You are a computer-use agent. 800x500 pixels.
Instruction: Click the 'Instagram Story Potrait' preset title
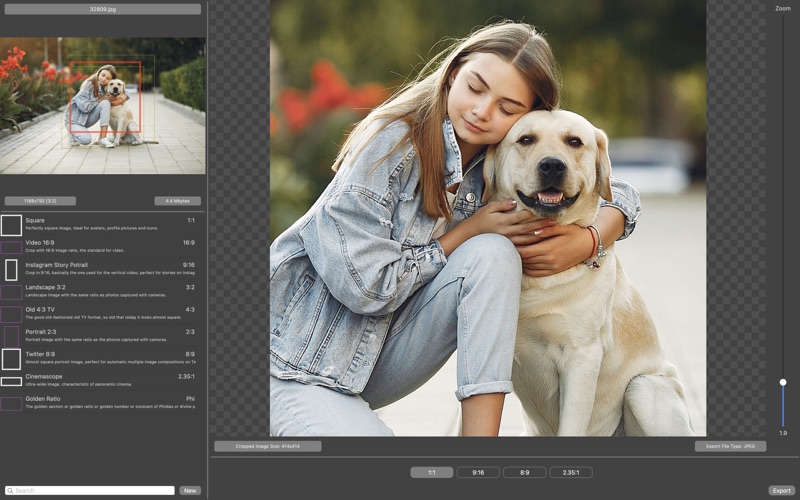pos(57,265)
